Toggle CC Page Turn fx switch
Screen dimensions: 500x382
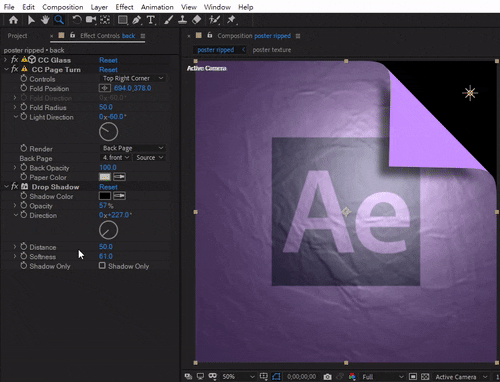coord(14,69)
